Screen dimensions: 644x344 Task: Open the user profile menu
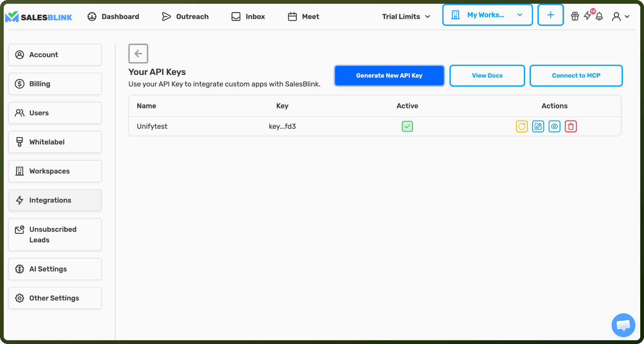(621, 16)
